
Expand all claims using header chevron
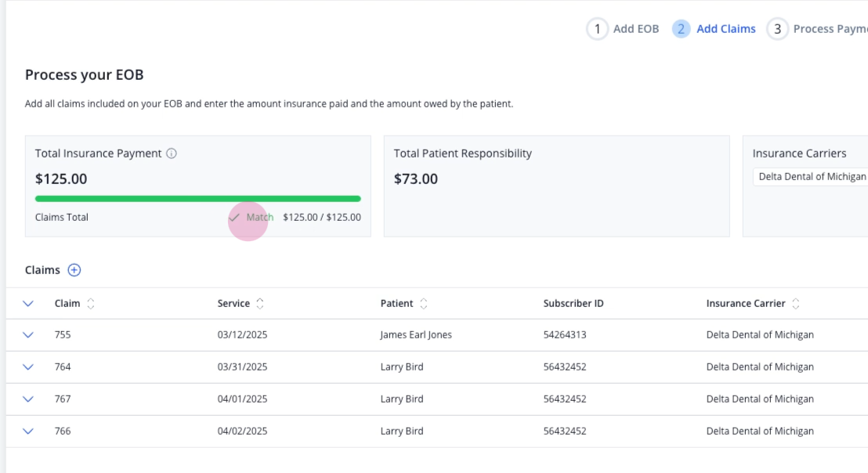tap(28, 304)
